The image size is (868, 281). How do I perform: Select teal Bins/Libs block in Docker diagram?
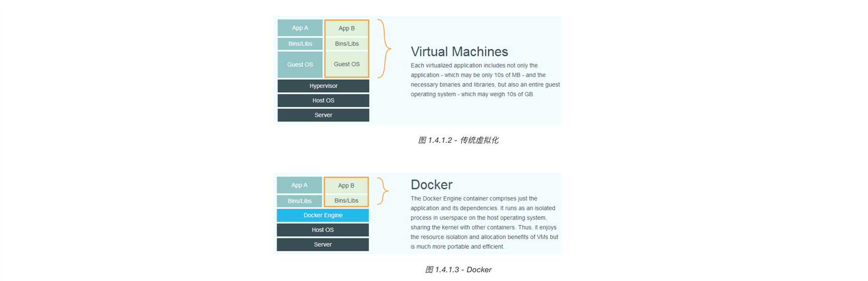click(x=299, y=201)
